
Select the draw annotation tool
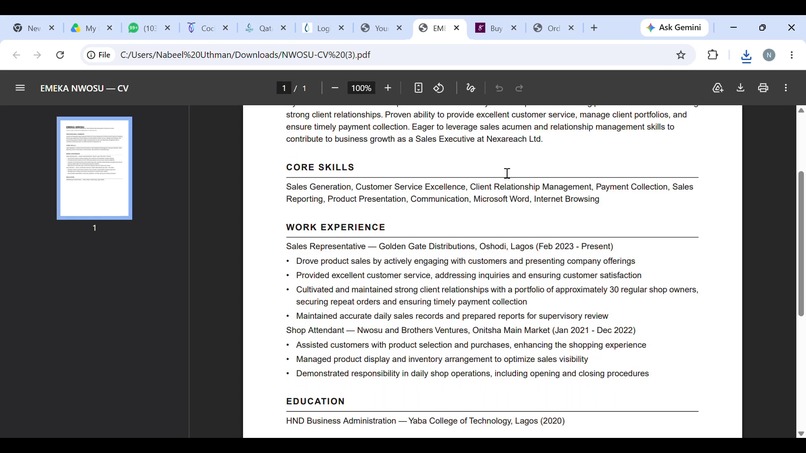[470, 88]
